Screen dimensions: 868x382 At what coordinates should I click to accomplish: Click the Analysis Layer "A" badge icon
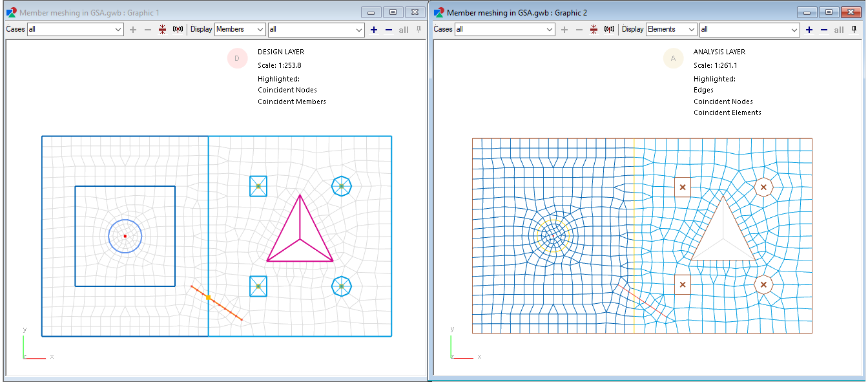673,58
